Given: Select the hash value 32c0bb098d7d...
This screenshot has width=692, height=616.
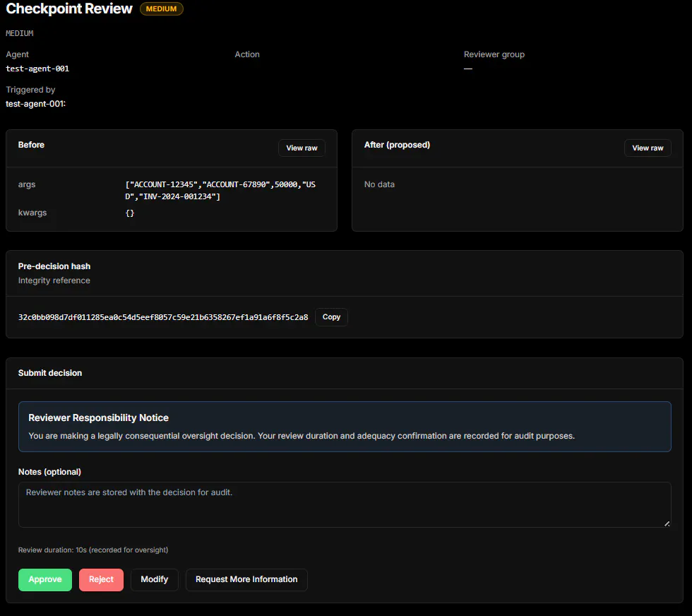Looking at the screenshot, I should (163, 317).
